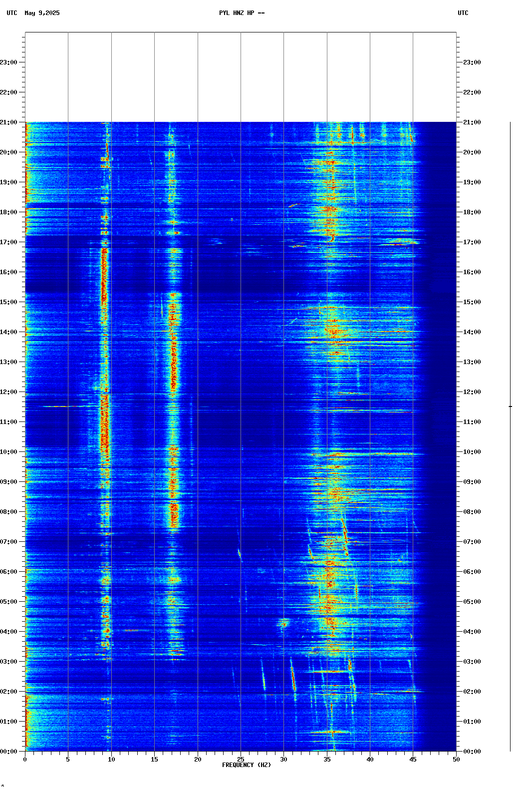The width and height of the screenshot is (532, 791).
Task: Click the 50 tick label on the frequency axis
Action: [456, 760]
